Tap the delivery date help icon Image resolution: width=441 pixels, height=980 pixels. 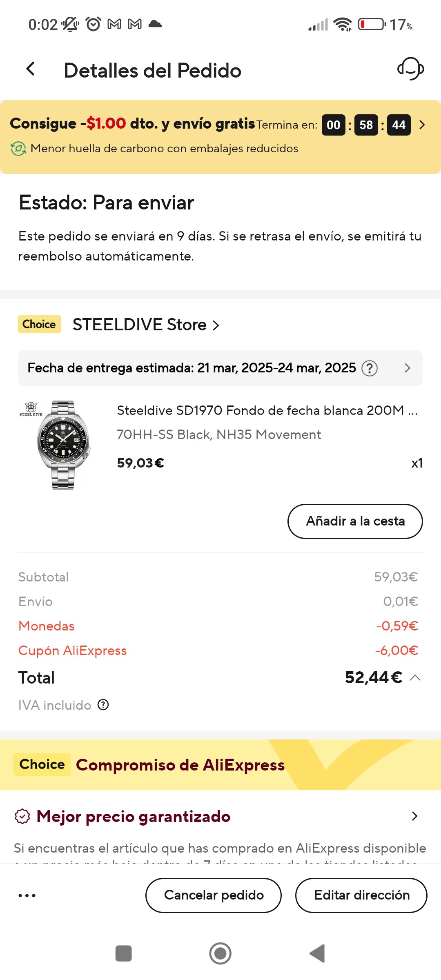(370, 368)
